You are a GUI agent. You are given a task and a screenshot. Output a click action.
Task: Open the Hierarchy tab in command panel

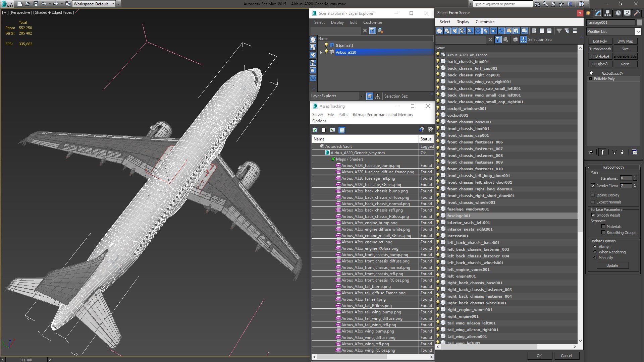607,13
